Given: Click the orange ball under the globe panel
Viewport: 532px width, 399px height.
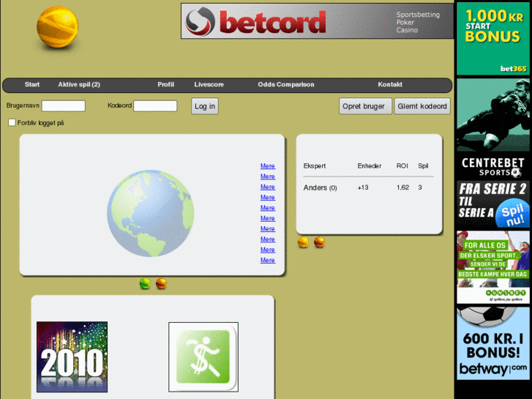Looking at the screenshot, I should [x=161, y=283].
